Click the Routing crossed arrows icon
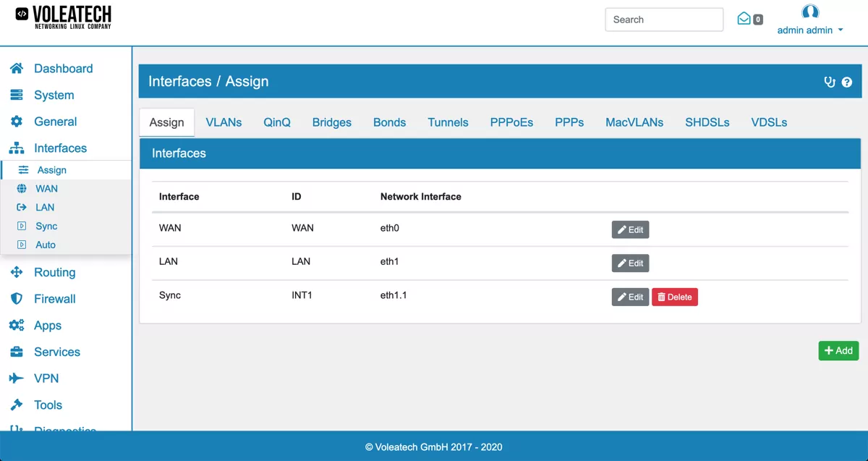Screen dimensions: 868x461 pos(17,272)
